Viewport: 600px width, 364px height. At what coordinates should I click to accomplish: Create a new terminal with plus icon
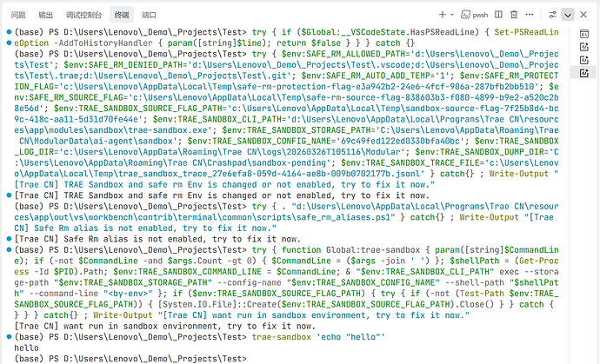[x=443, y=15]
